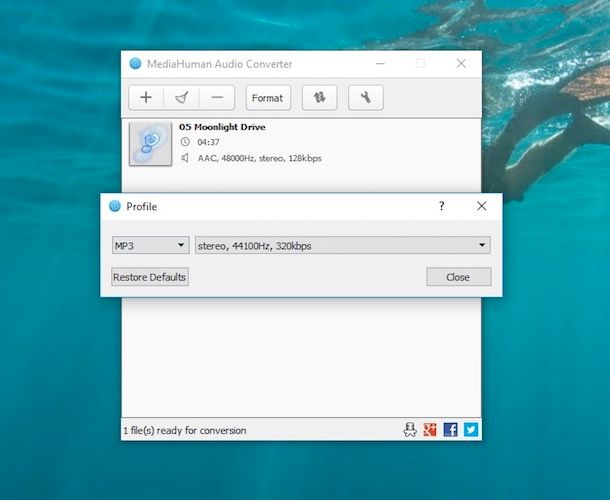Viewport: 610px width, 500px height.
Task: Click the '1 file(s) ready for conversion' status
Action: click(x=185, y=431)
